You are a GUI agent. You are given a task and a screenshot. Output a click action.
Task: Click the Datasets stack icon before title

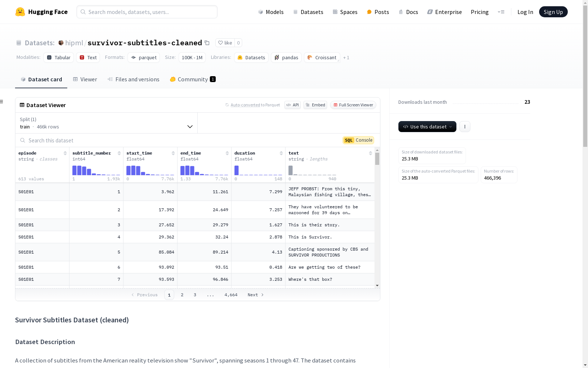[19, 43]
